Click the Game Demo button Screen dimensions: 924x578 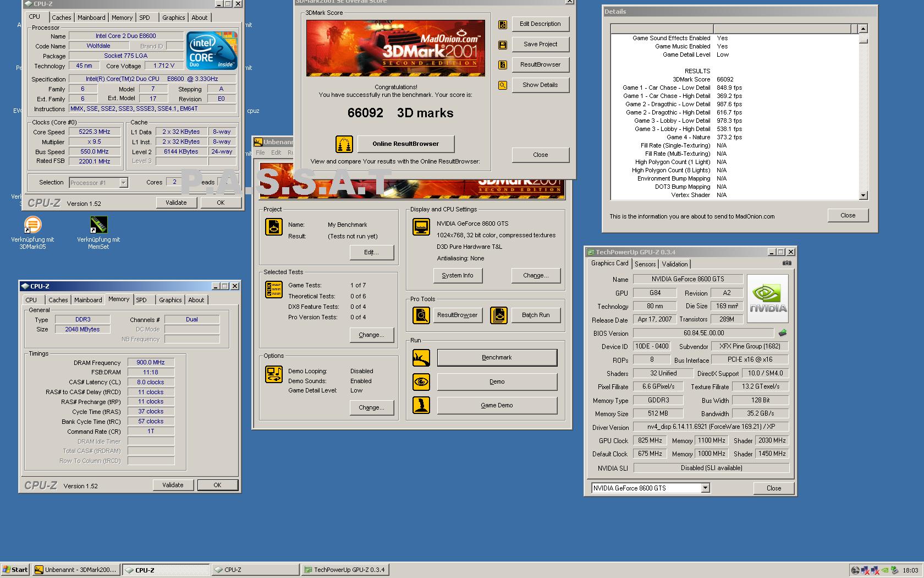point(497,406)
